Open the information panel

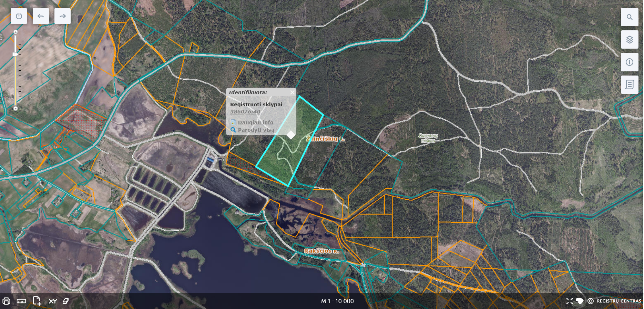(x=629, y=62)
